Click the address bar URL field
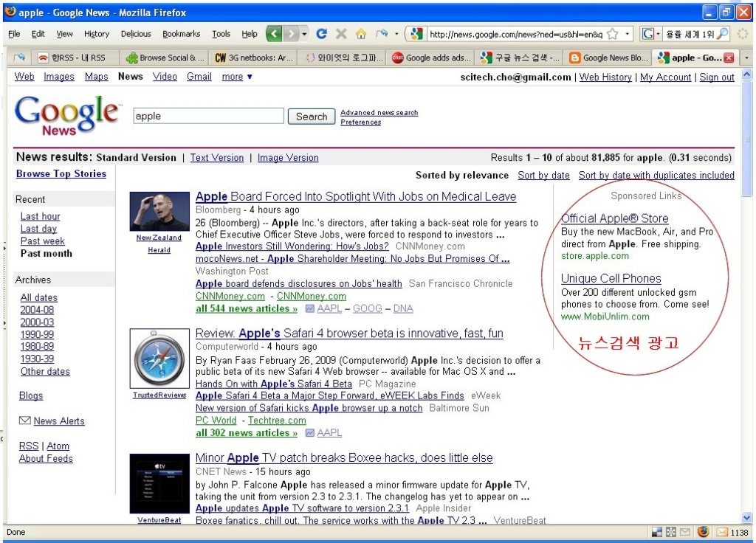 [x=516, y=34]
